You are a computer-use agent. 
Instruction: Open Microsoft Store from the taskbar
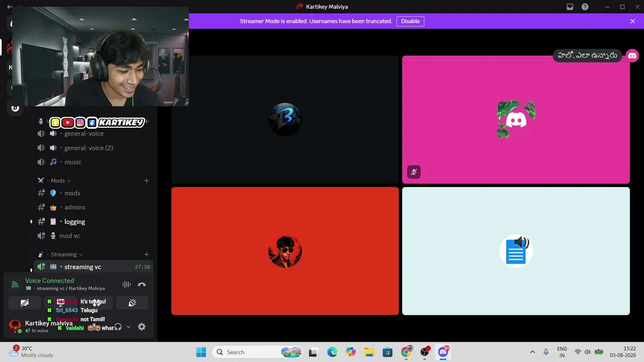[x=387, y=352]
